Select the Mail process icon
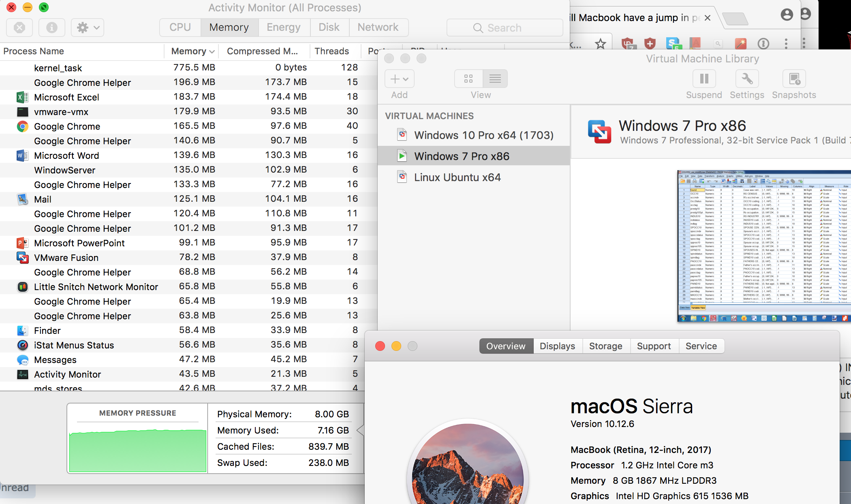Image resolution: width=851 pixels, height=504 pixels. tap(22, 199)
